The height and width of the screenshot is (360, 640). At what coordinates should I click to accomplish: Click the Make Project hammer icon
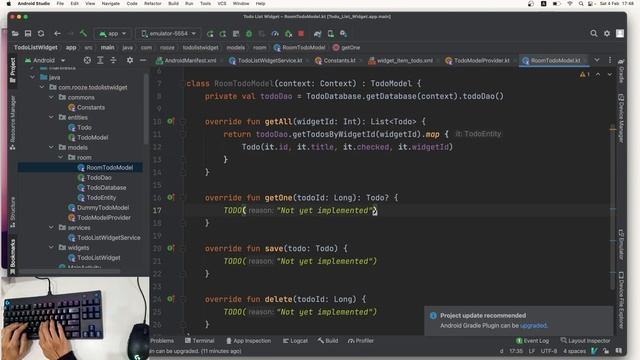(83, 33)
